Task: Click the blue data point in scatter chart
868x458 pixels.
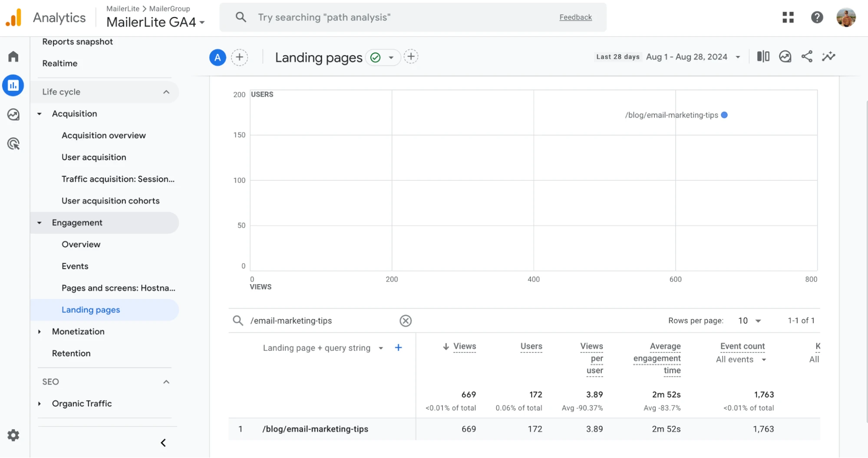Action: pyautogui.click(x=724, y=115)
